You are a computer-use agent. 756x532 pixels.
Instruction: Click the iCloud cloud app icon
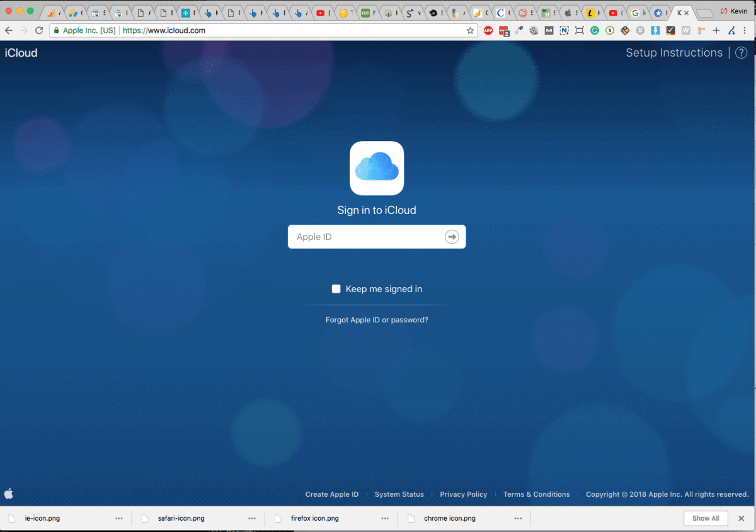(377, 168)
